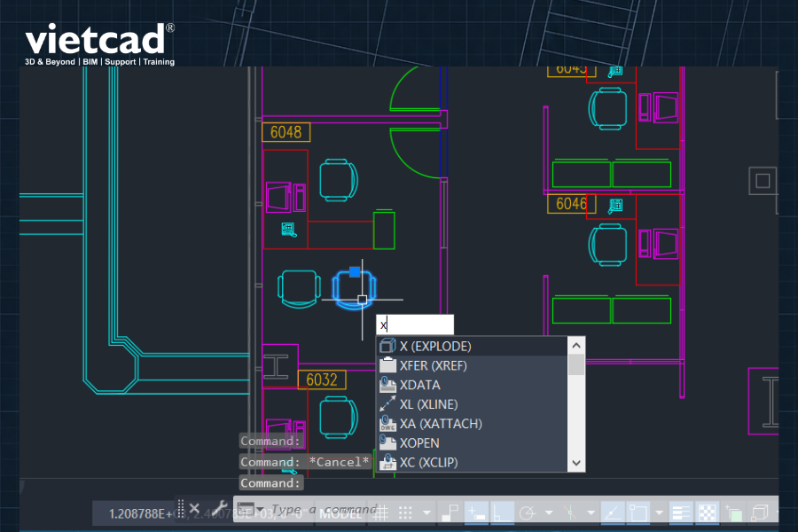This screenshot has height=532, width=798.
Task: Select X (EXPLODE) from the command suggestions
Action: (x=473, y=346)
